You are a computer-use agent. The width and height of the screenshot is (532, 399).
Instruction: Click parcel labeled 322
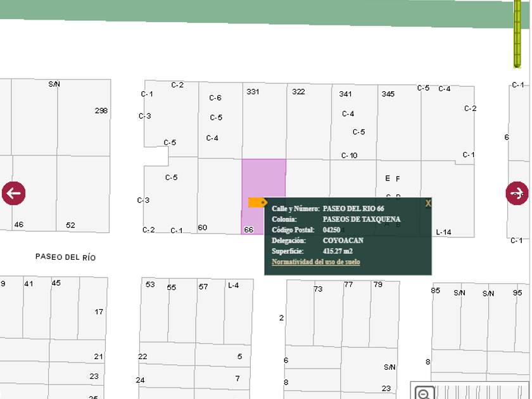click(298, 92)
